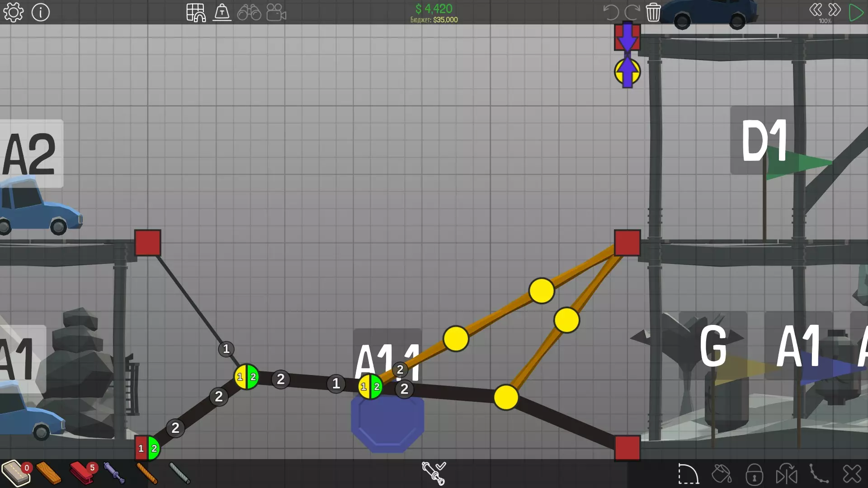This screenshot has height=488, width=868.
Task: Select the hydraulics piston tool
Action: [x=114, y=473]
